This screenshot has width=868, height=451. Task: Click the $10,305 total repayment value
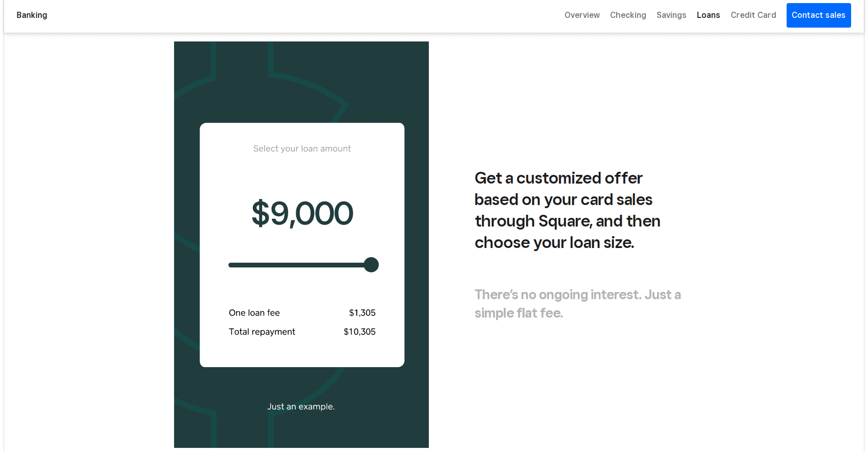(360, 331)
